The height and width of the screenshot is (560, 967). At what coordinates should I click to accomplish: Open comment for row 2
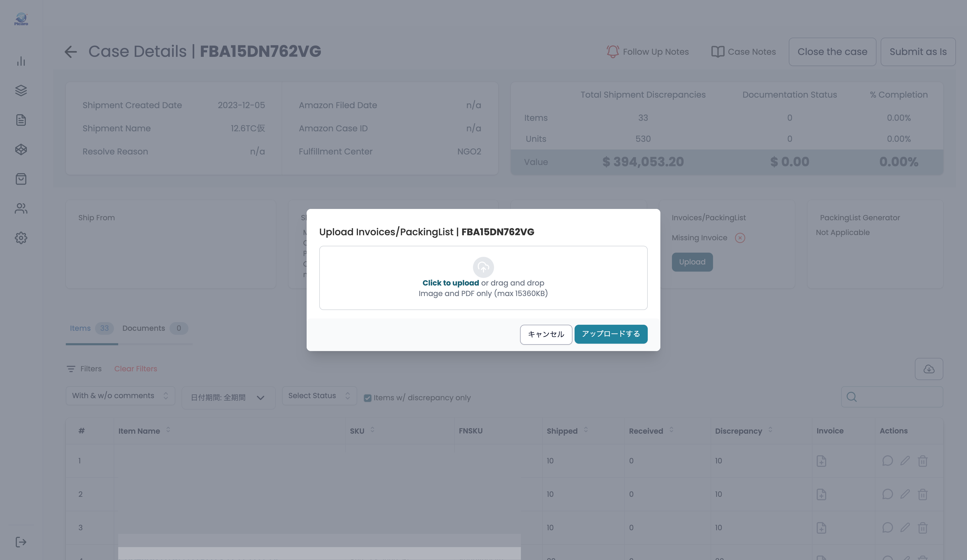[x=888, y=494]
